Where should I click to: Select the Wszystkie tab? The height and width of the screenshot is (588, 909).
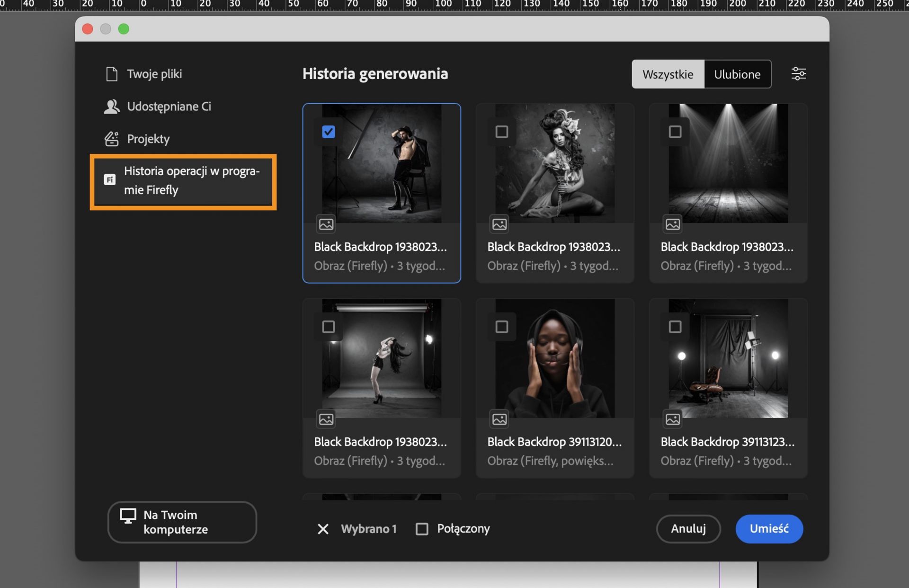coord(668,74)
